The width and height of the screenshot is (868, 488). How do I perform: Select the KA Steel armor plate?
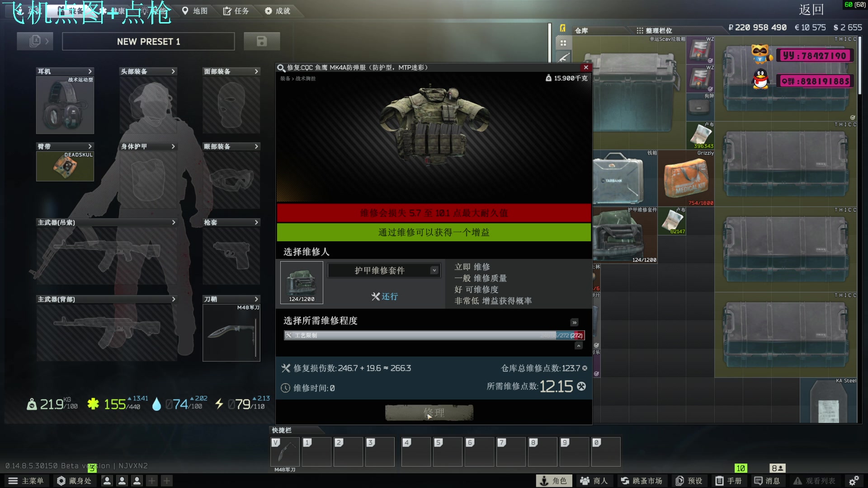[829, 400]
